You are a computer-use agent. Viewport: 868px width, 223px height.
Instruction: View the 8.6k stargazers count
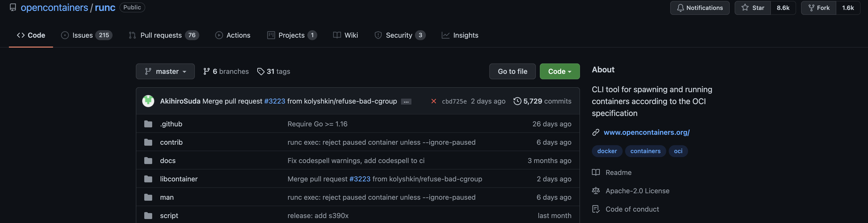point(783,8)
